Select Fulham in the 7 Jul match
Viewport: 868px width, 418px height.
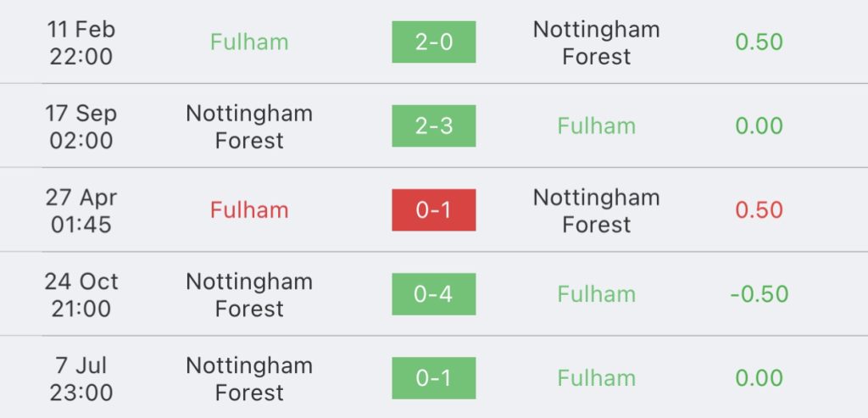click(596, 378)
